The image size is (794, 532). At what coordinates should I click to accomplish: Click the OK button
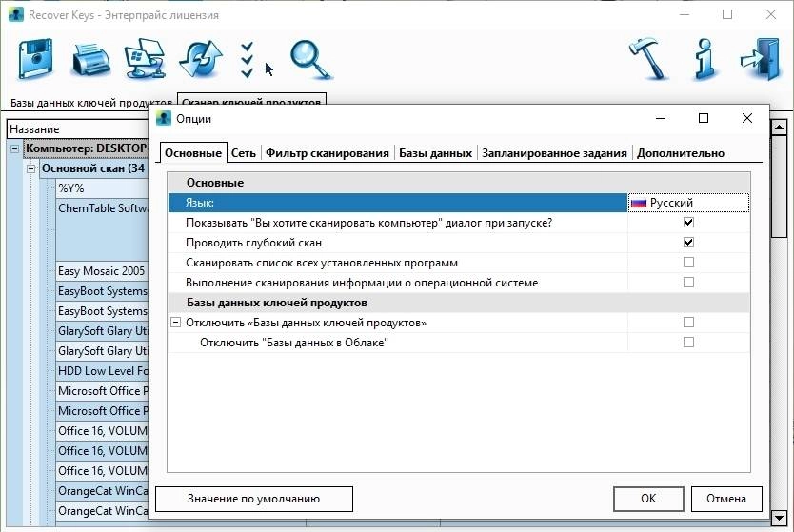(648, 499)
